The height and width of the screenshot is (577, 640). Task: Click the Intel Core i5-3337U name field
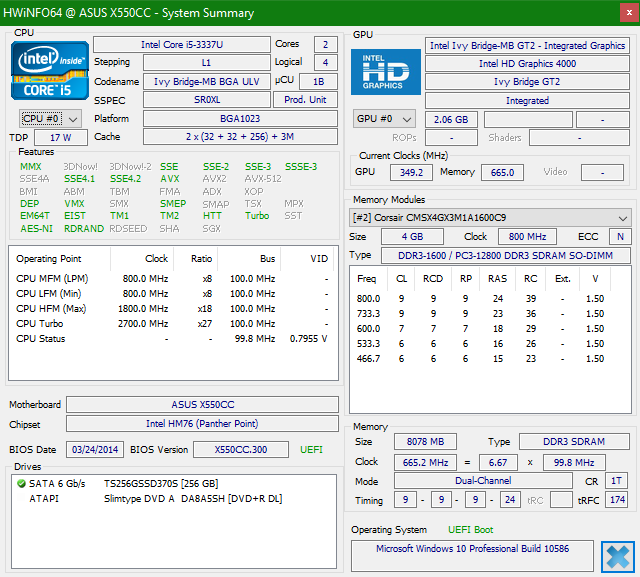point(182,44)
